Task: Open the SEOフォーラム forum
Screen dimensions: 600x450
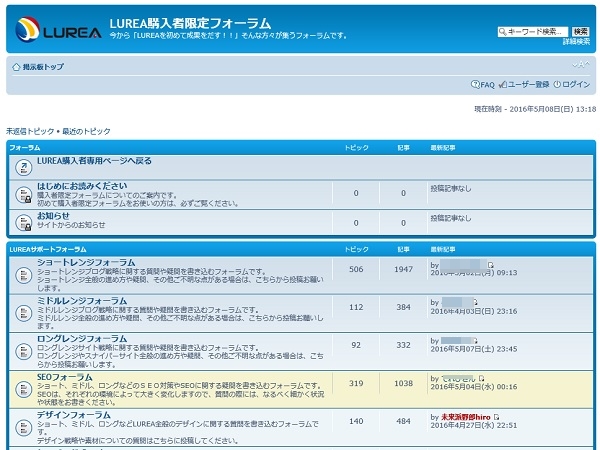Action: tap(65, 377)
